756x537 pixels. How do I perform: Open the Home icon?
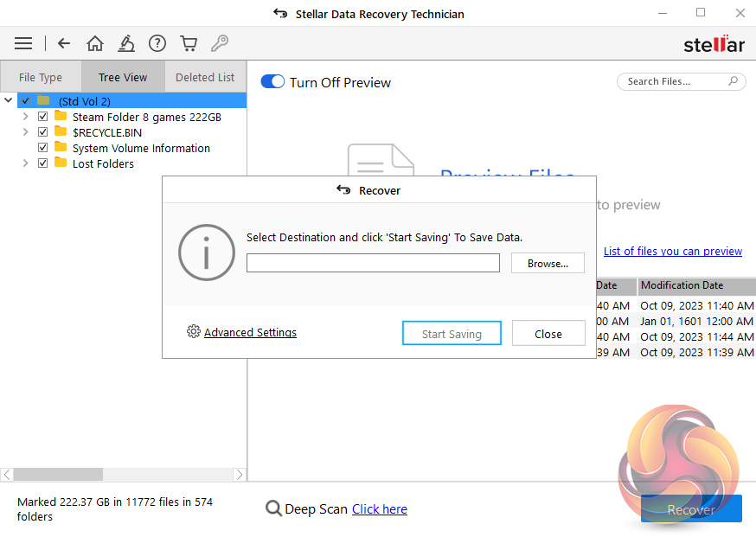(x=94, y=43)
